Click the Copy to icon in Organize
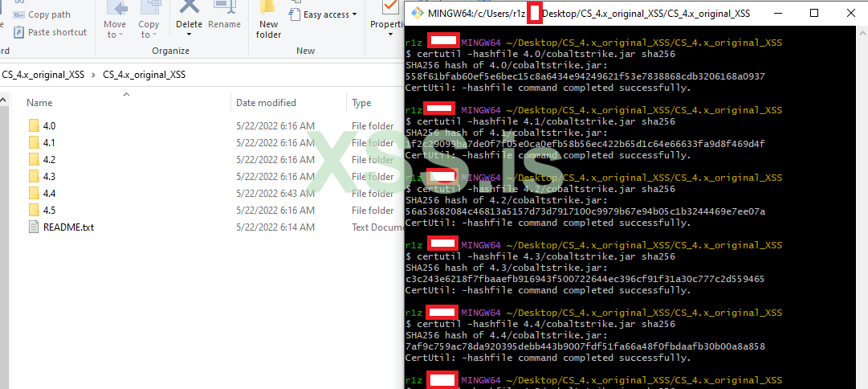 149,8
